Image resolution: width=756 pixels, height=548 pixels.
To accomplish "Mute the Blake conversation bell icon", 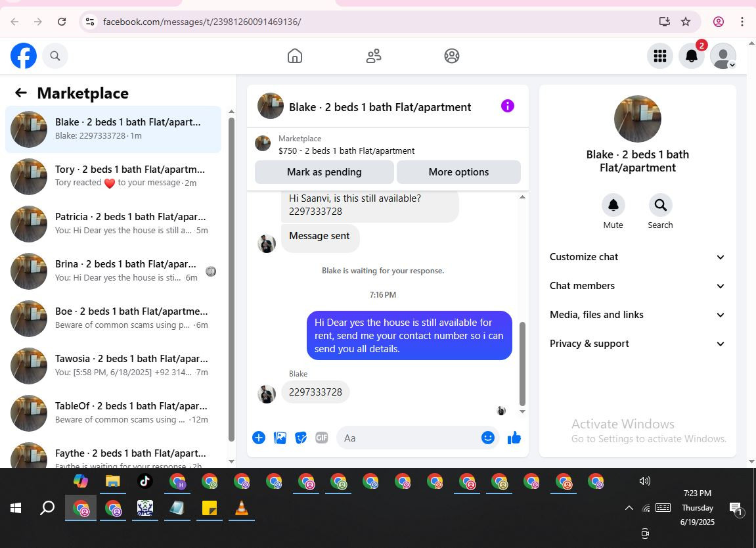I will 613,205.
